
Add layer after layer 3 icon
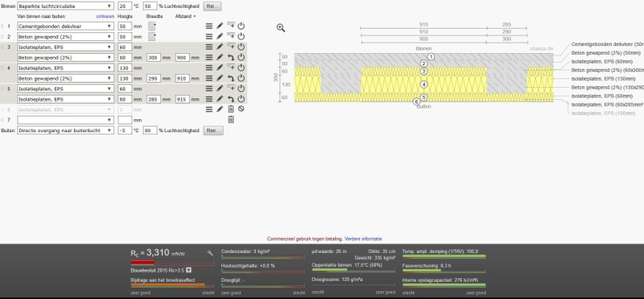pyautogui.click(x=231, y=47)
